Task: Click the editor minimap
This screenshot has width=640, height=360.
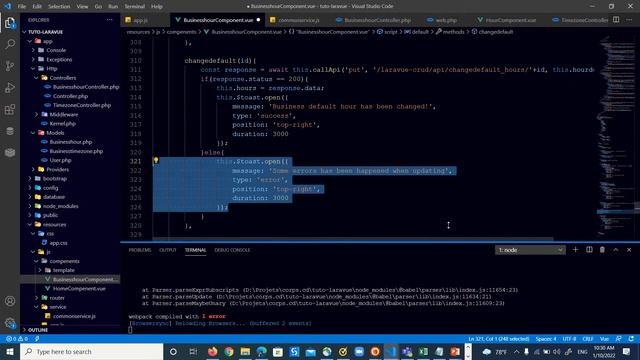Action: click(616, 137)
